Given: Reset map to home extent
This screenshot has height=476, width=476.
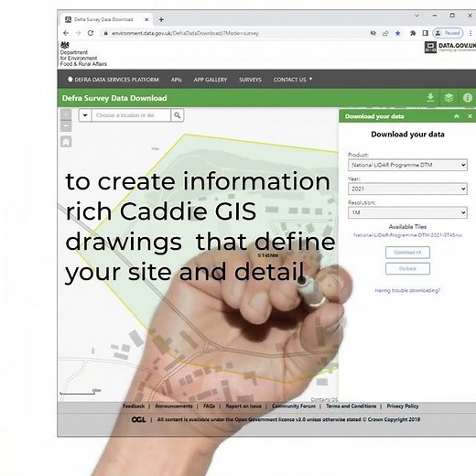Looking at the screenshot, I should 66,142.
